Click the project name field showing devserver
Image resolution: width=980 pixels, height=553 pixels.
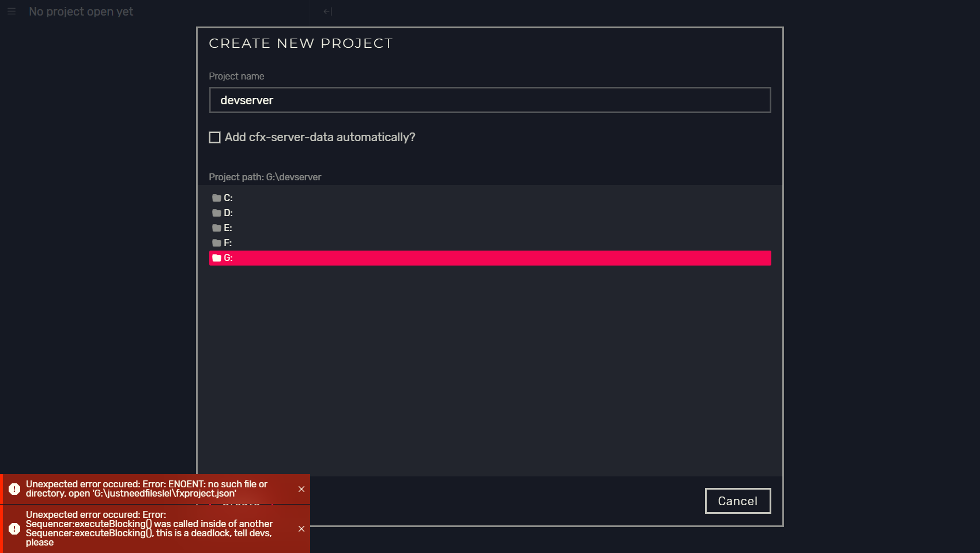[490, 100]
